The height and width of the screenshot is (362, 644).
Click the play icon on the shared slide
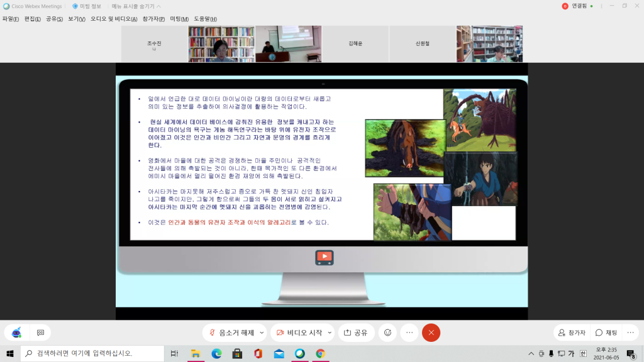(324, 257)
